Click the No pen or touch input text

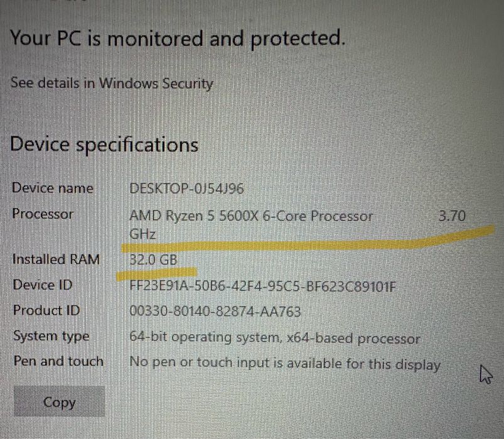point(284,363)
